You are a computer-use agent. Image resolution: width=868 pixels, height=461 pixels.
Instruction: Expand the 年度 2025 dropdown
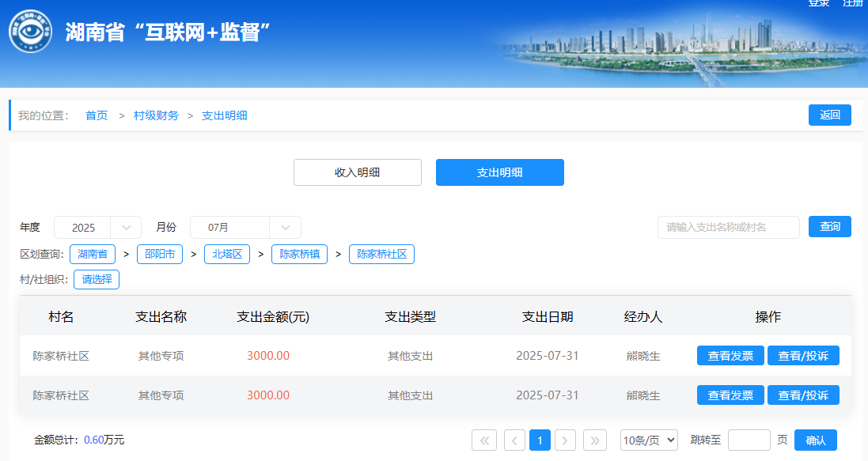point(126,228)
